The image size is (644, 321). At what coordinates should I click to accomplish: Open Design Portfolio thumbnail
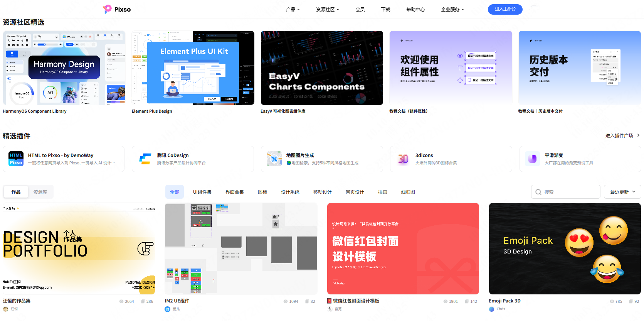pos(79,249)
